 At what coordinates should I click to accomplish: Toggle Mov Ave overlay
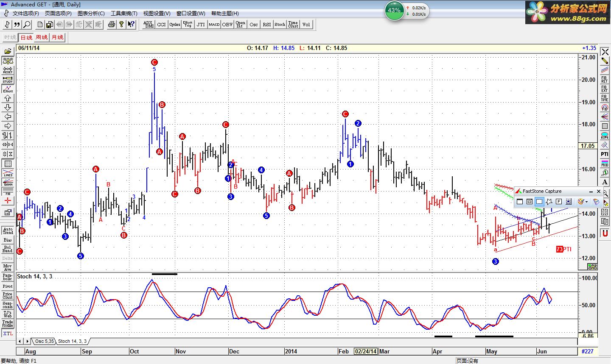[x=8, y=268]
